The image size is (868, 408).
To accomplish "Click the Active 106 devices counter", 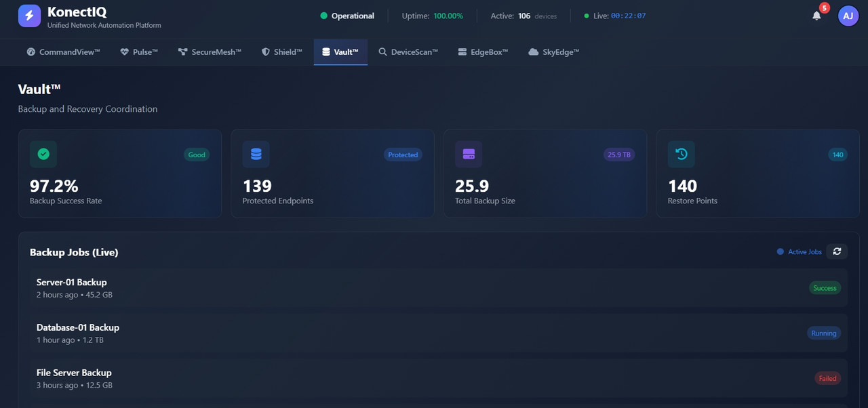I will (524, 16).
